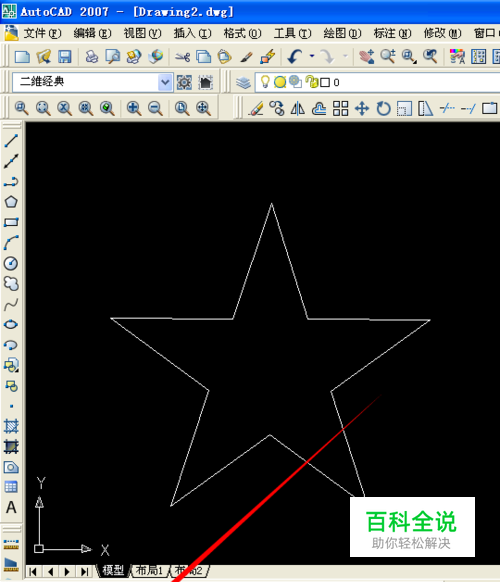500x582 pixels.
Task: Click the Offset tool
Action: pyautogui.click(x=319, y=109)
